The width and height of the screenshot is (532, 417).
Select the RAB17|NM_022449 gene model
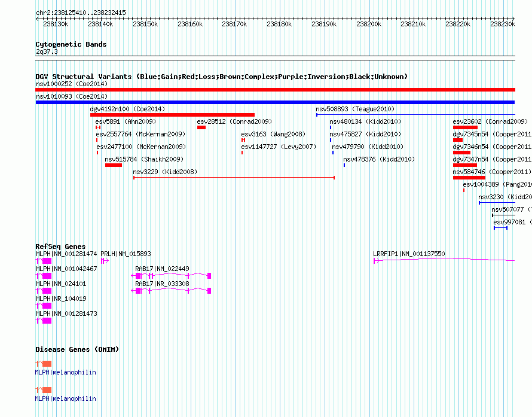coord(171,276)
